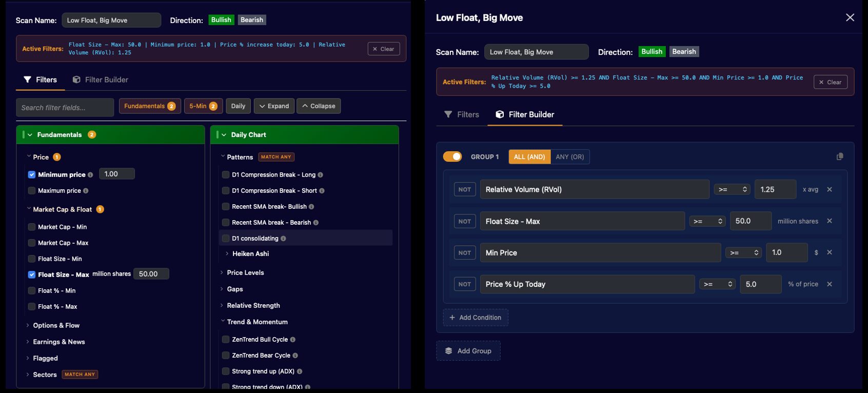The width and height of the screenshot is (868, 393).
Task: Click Add Condition button
Action: coord(476,318)
